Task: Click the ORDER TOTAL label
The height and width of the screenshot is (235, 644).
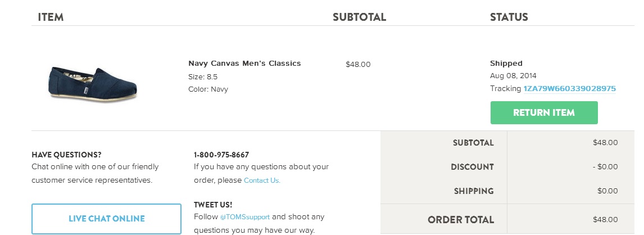Action: click(x=460, y=220)
